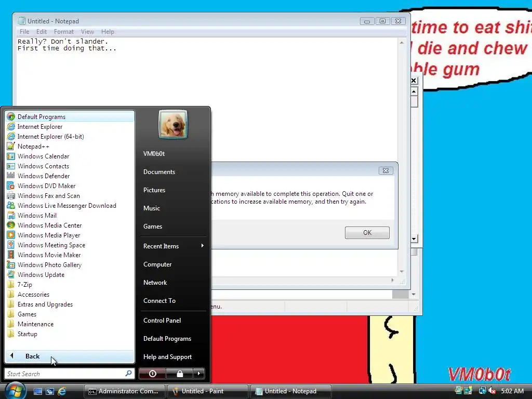Switch to Administrator Command Prompt taskbar button
The image size is (532, 399).
(125, 391)
